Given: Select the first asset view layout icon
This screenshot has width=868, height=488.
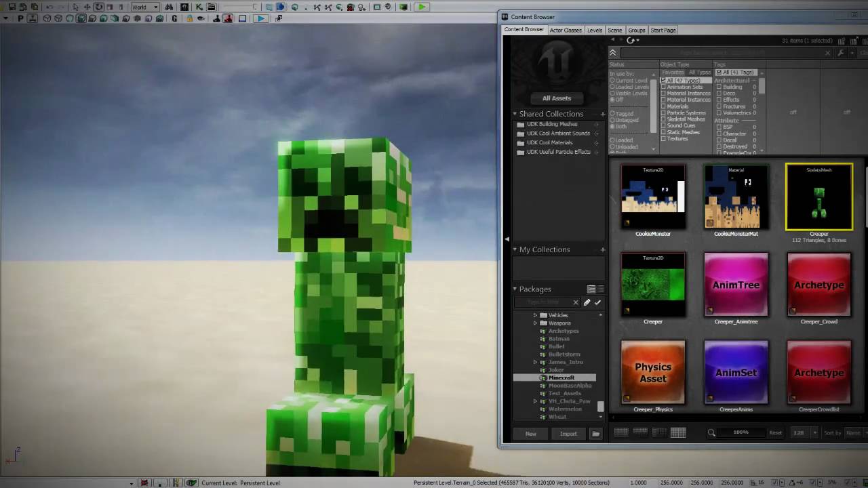Looking at the screenshot, I should (x=621, y=432).
